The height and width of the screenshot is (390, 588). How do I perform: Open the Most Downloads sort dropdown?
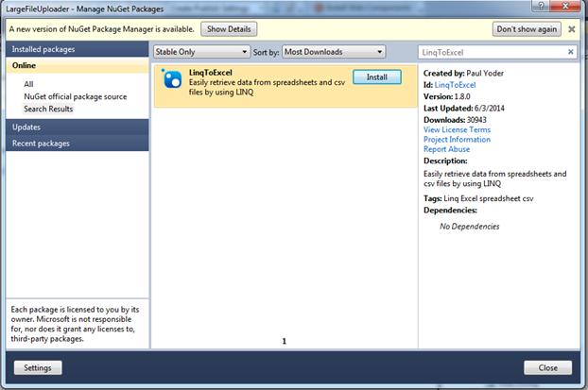(x=334, y=52)
